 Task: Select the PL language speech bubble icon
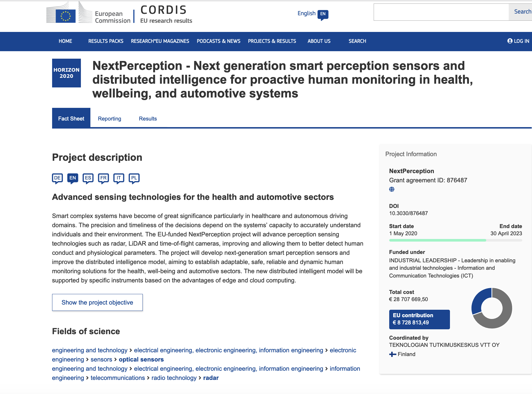pos(134,178)
